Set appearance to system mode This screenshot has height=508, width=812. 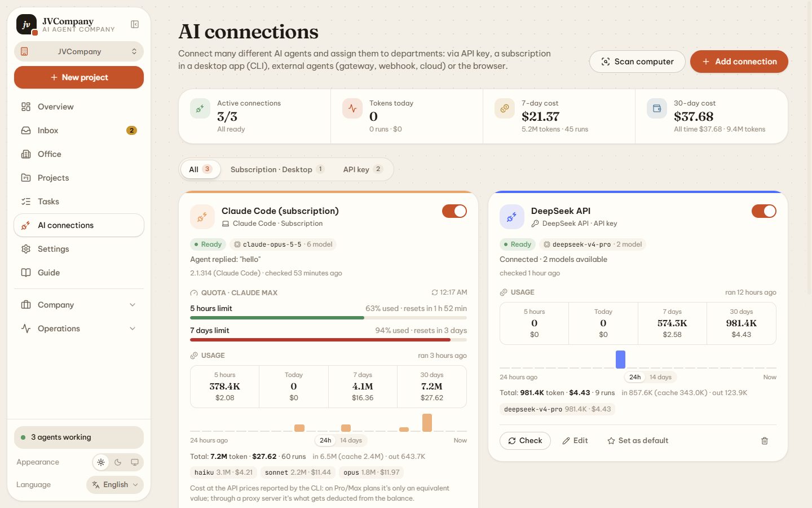135,462
